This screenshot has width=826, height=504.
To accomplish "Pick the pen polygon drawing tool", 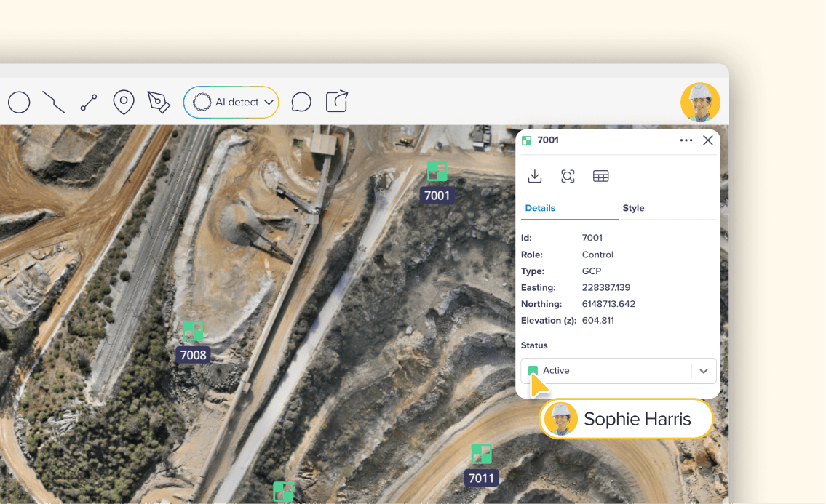I will (159, 102).
